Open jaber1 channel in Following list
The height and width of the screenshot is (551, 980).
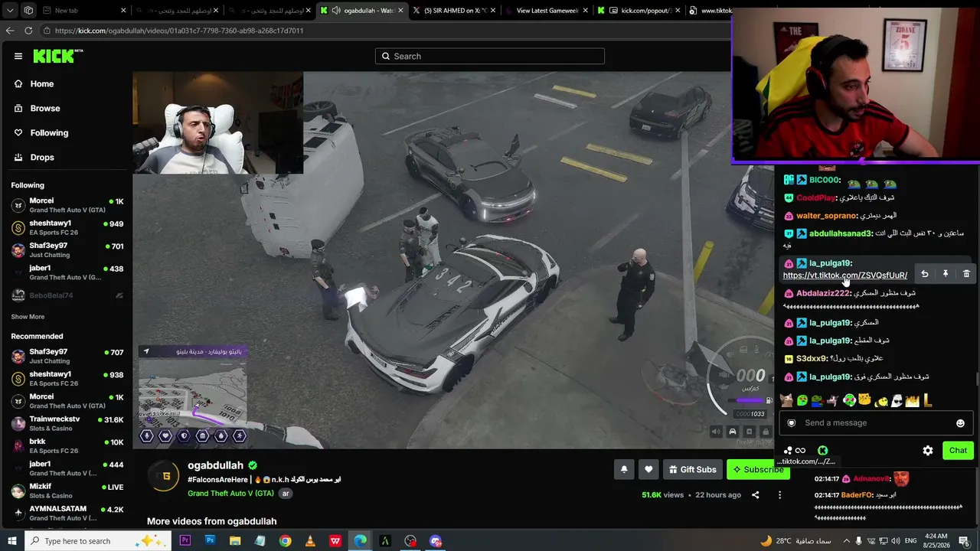67,272
